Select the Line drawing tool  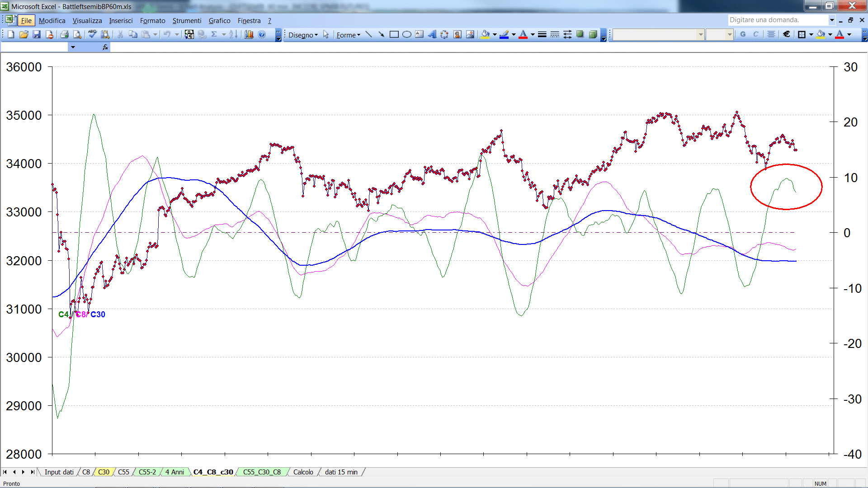368,34
